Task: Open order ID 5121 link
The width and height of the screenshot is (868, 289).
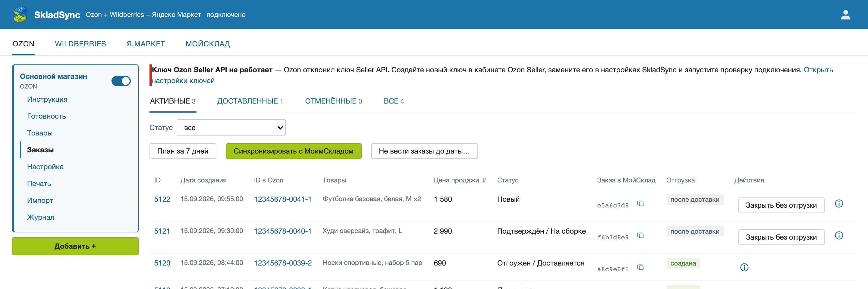Action: [162, 231]
